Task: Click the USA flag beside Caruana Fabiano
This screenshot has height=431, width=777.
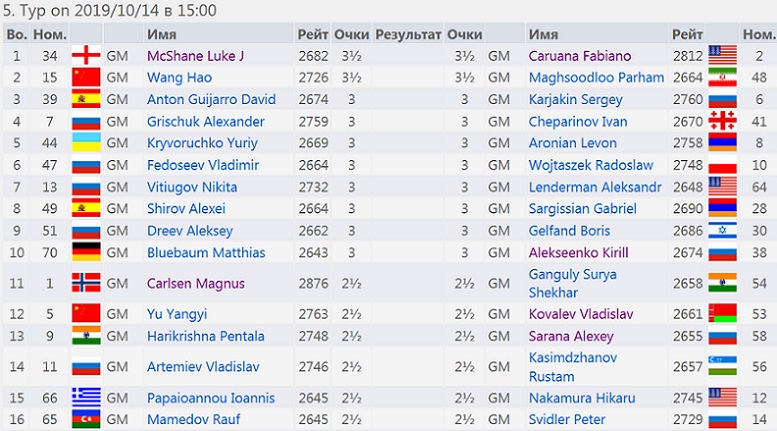Action: [722, 55]
